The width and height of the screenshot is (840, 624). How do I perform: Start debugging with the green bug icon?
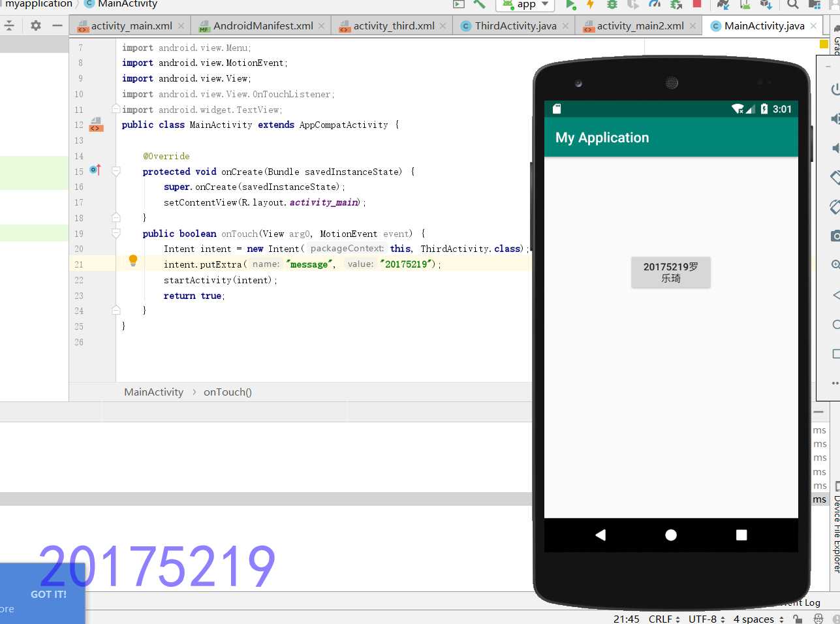click(x=612, y=5)
